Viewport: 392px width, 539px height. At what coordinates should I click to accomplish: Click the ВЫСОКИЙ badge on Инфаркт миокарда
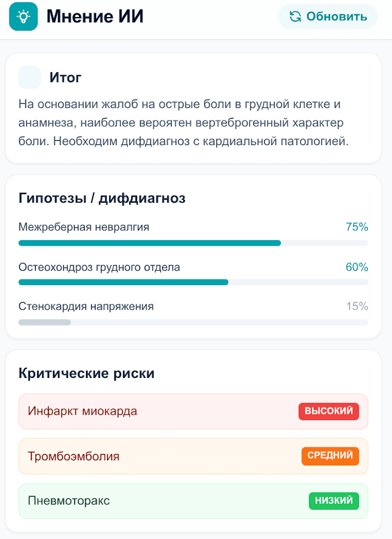click(x=328, y=411)
